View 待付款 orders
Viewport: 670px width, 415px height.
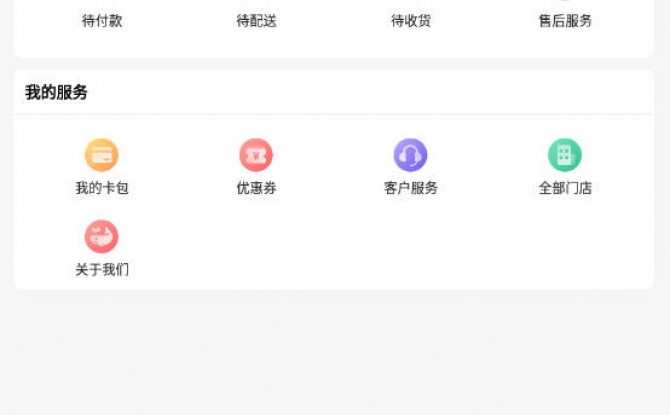coord(102,21)
